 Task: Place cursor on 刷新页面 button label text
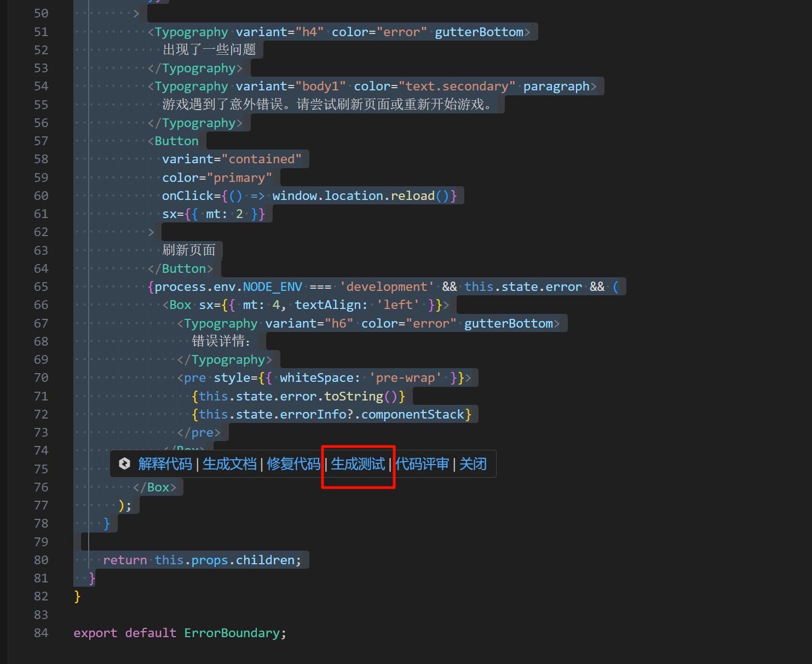point(189,250)
